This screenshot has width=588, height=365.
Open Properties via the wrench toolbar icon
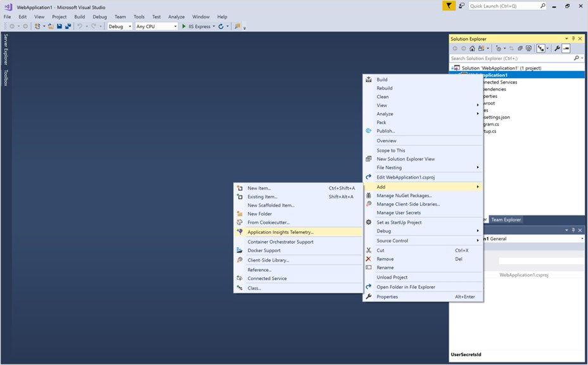pos(557,48)
